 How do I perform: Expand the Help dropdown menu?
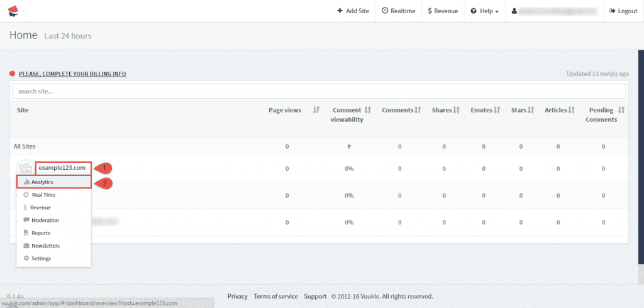coord(484,11)
